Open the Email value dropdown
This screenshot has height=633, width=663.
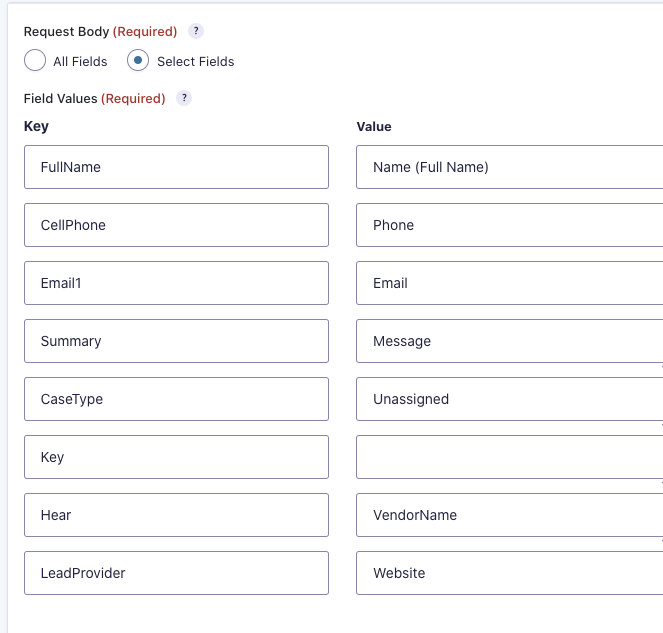point(510,283)
